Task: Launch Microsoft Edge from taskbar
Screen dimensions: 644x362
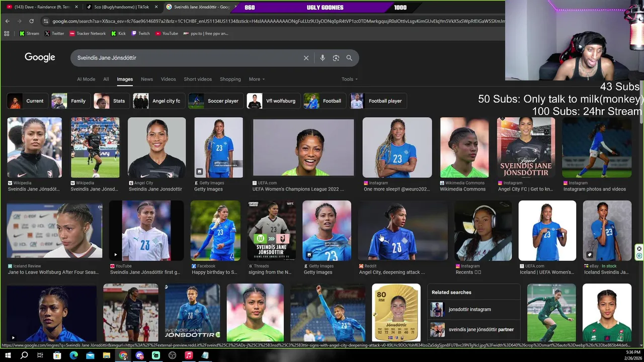Action: tap(73, 355)
